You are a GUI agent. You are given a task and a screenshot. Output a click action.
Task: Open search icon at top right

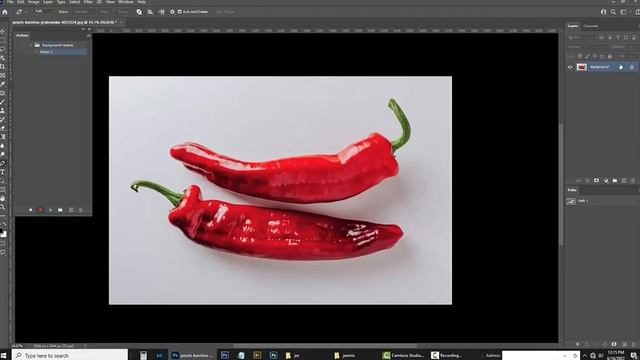(x=613, y=12)
